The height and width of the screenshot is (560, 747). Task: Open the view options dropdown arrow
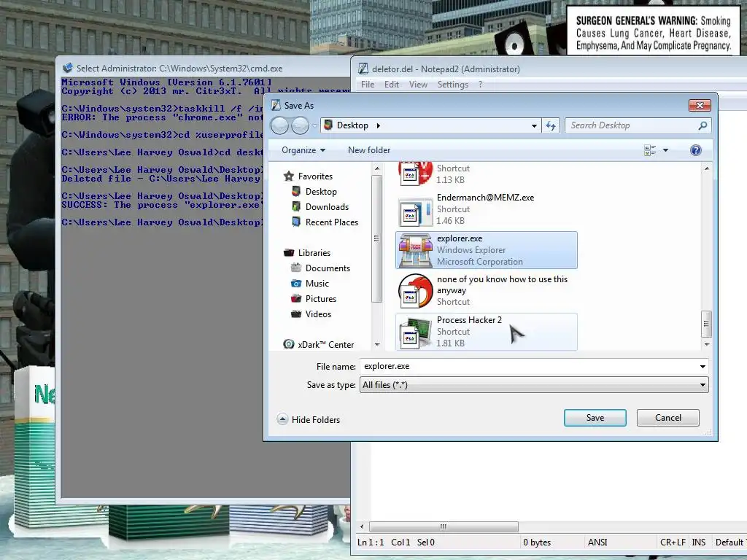(665, 150)
